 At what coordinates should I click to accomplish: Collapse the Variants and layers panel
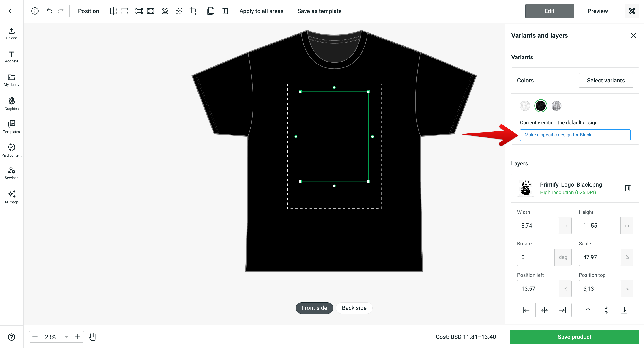tap(633, 36)
